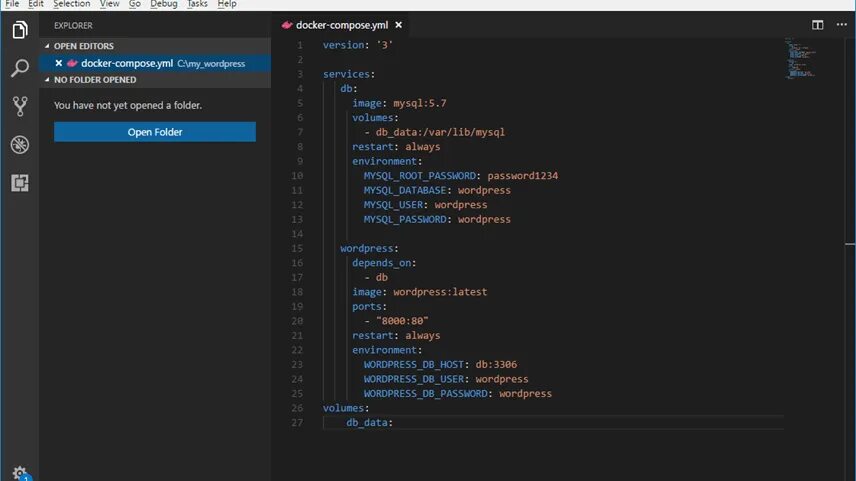Click the 'password1234' value
Screen dimensions: 856x481
(x=522, y=176)
